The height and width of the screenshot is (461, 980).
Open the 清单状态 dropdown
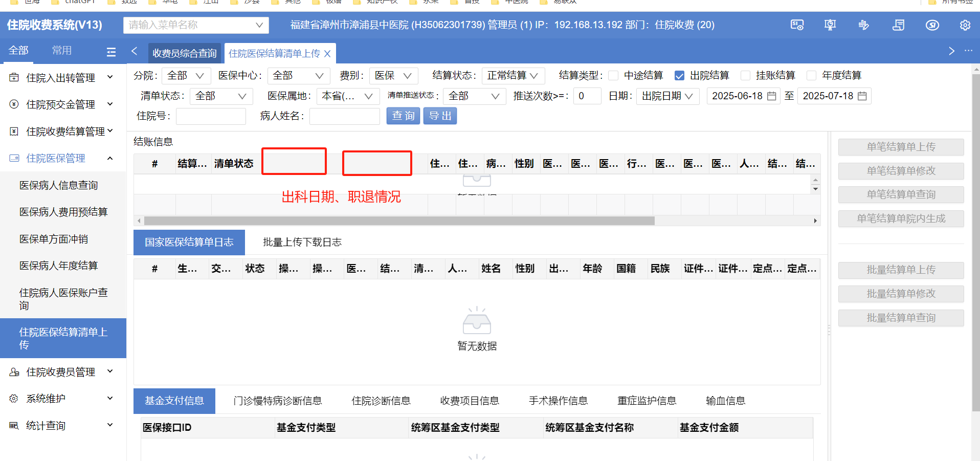click(x=221, y=96)
